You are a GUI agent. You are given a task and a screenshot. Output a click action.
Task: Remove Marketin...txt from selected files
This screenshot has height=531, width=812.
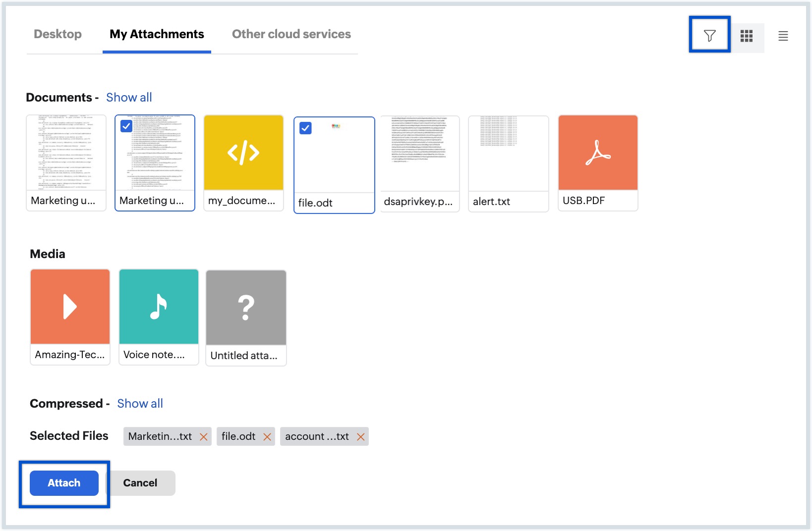(x=203, y=437)
